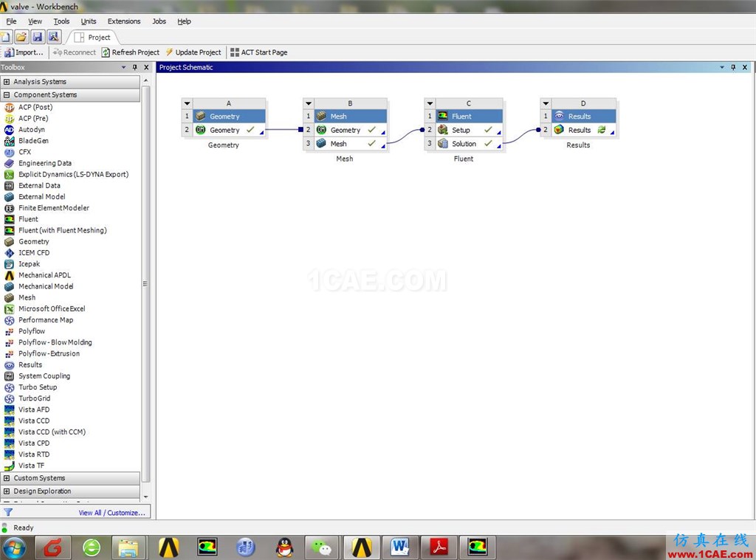Select Fluent (with Fluent Meshing) icon
Image resolution: width=756 pixels, height=560 pixels.
(x=9, y=230)
